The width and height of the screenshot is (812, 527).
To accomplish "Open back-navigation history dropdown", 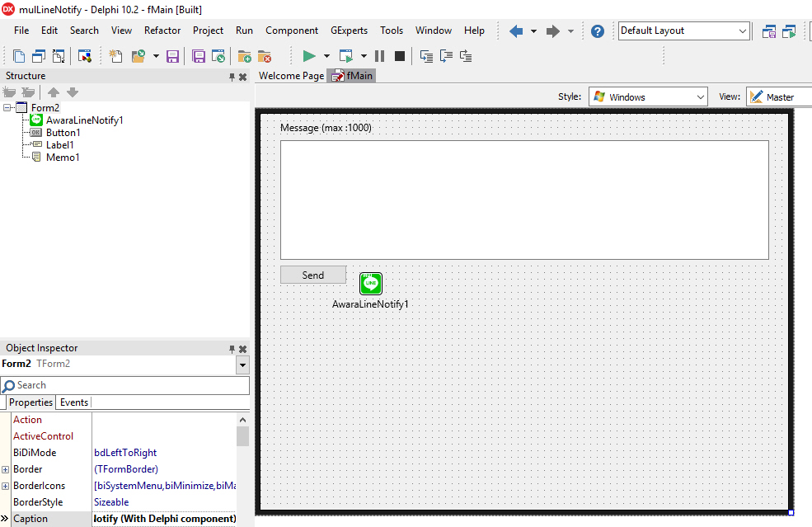I will pyautogui.click(x=533, y=31).
